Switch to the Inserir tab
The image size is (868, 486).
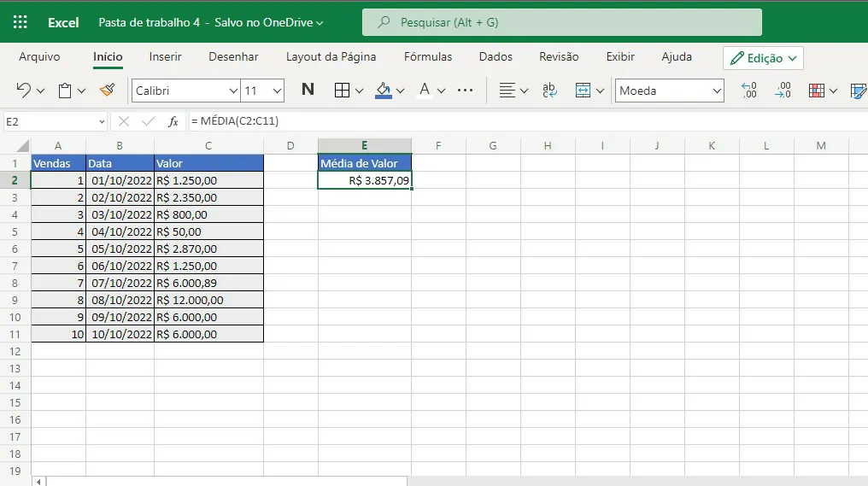(165, 56)
